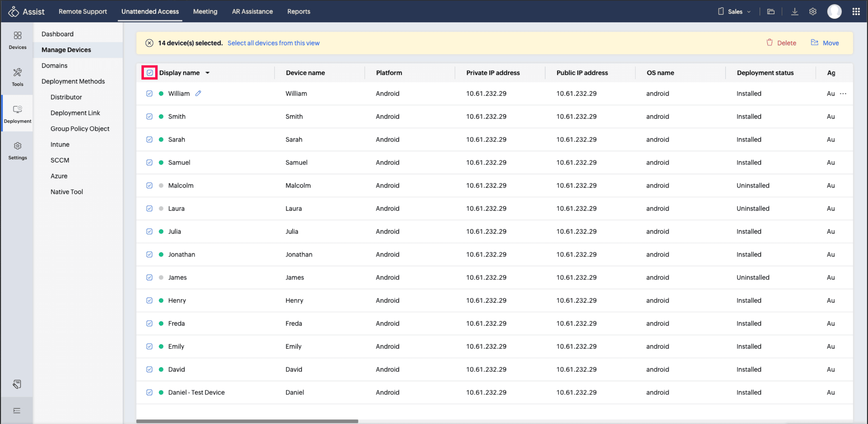
Task: Clear selection with the circled X icon
Action: 149,43
